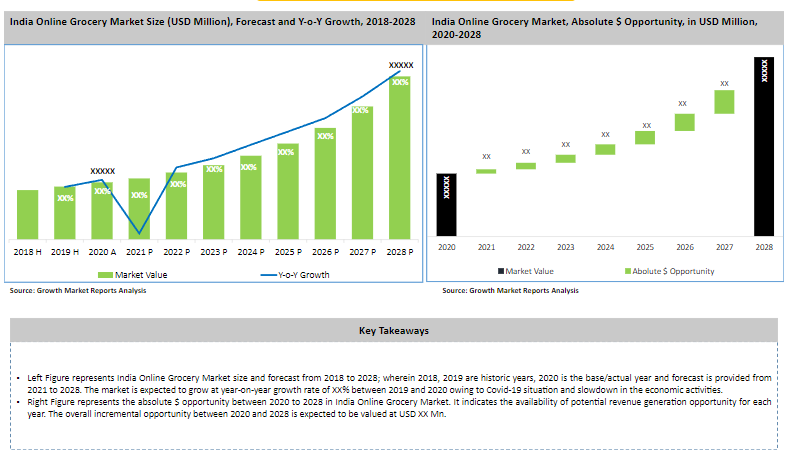Viewport: 789px width, 460px height.
Task: Select the 2018 H green bar
Action: (28, 214)
